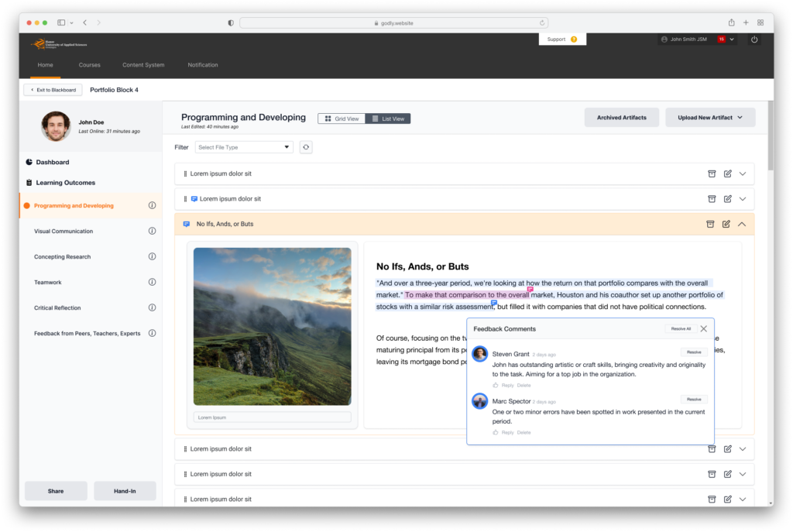This screenshot has height=532, width=793.
Task: Resolve Steven Grant's comment
Action: 694,352
